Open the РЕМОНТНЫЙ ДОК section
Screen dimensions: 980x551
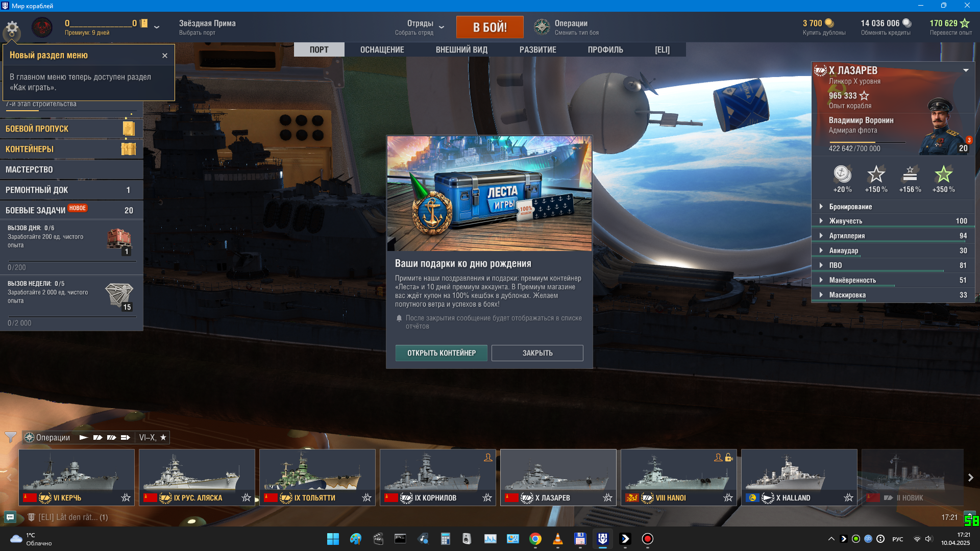pyautogui.click(x=71, y=190)
